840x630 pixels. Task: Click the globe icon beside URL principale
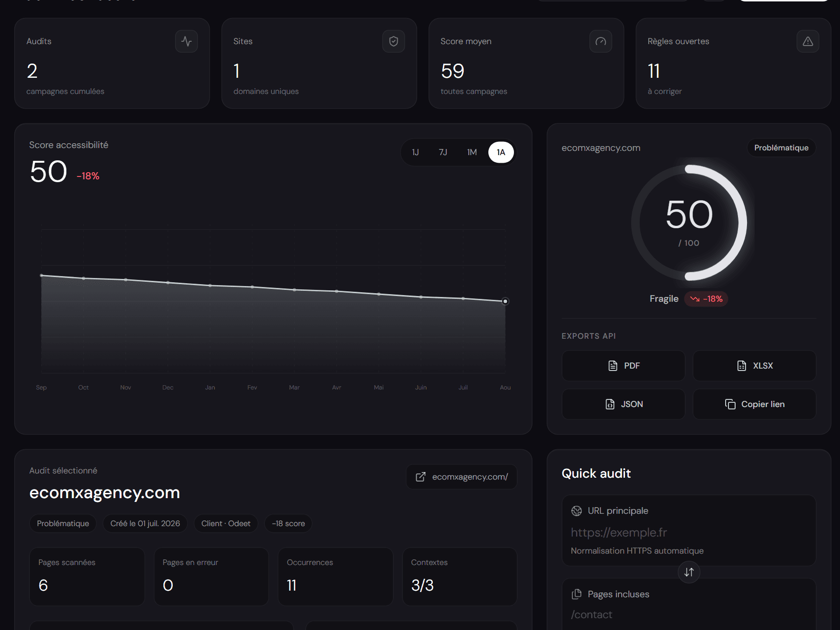pyautogui.click(x=577, y=511)
